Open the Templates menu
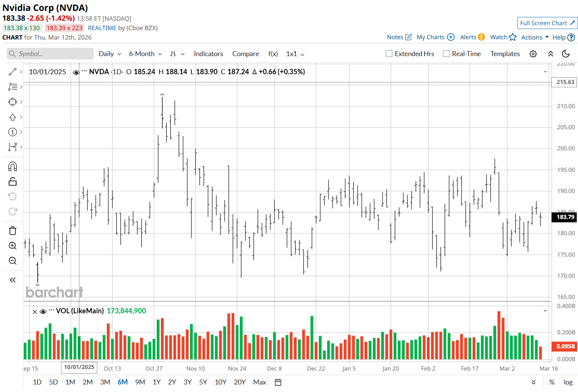Screen dimensions: 578x392 [505, 54]
